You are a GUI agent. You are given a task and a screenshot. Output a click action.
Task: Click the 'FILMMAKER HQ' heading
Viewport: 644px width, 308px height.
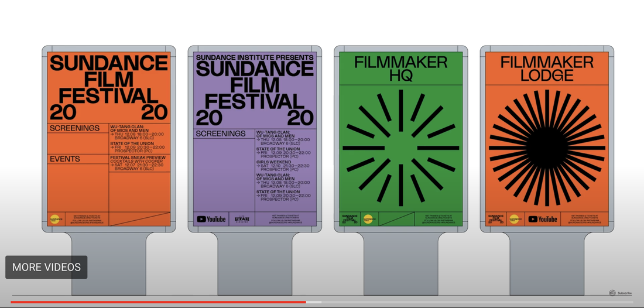coord(401,69)
